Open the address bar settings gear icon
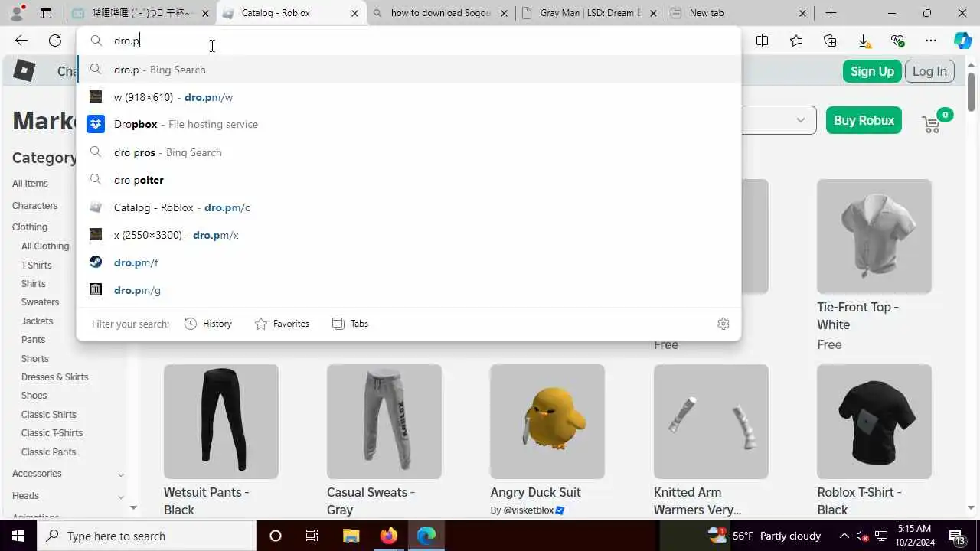 click(x=724, y=324)
